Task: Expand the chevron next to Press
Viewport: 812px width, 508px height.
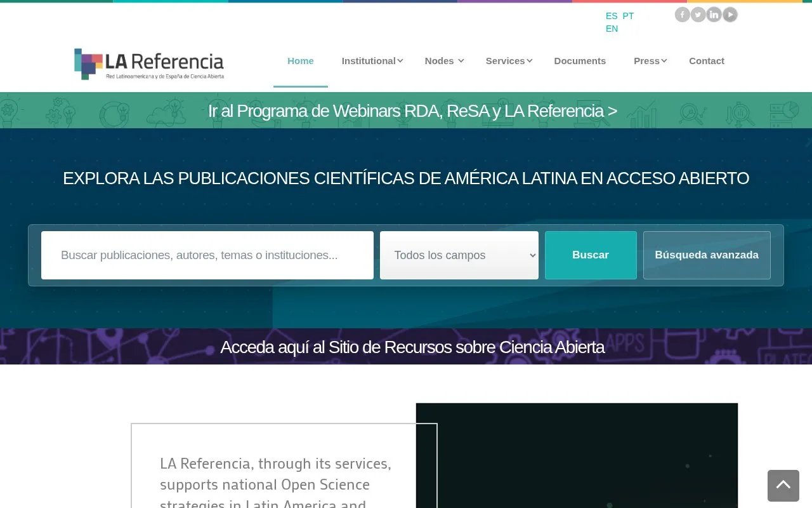Action: pyautogui.click(x=664, y=61)
